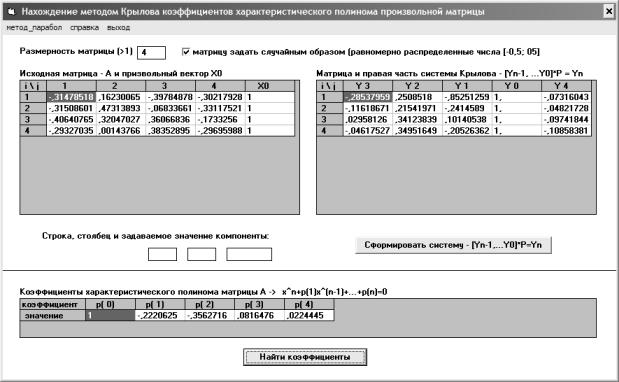Click the Y 4 column header
The width and height of the screenshot is (619, 382).
(x=566, y=86)
